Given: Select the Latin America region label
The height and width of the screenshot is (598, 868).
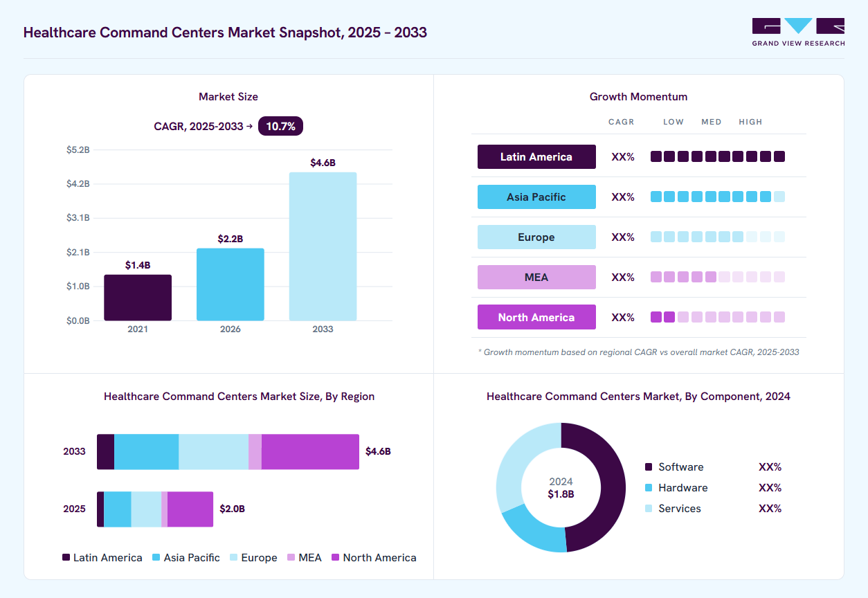Looking at the screenshot, I should pos(536,156).
